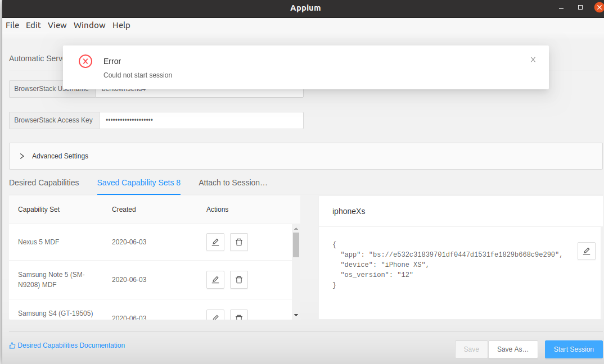Click the thumbs-up documentation icon
Image resolution: width=604 pixels, height=364 pixels.
pos(12,345)
